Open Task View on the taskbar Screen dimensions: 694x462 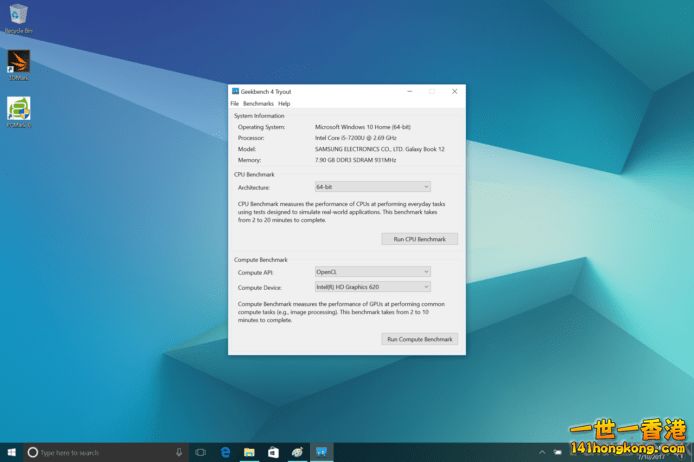200,452
